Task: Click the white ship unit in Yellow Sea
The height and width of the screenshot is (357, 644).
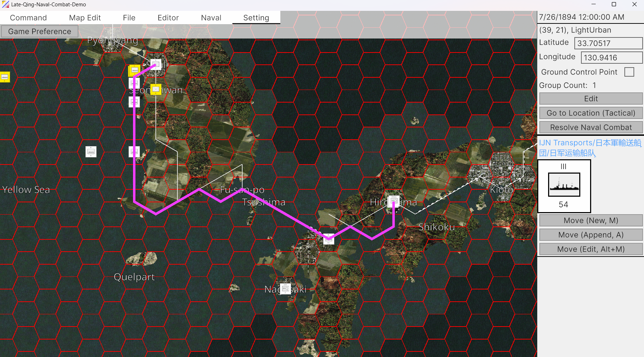Action: click(x=91, y=152)
